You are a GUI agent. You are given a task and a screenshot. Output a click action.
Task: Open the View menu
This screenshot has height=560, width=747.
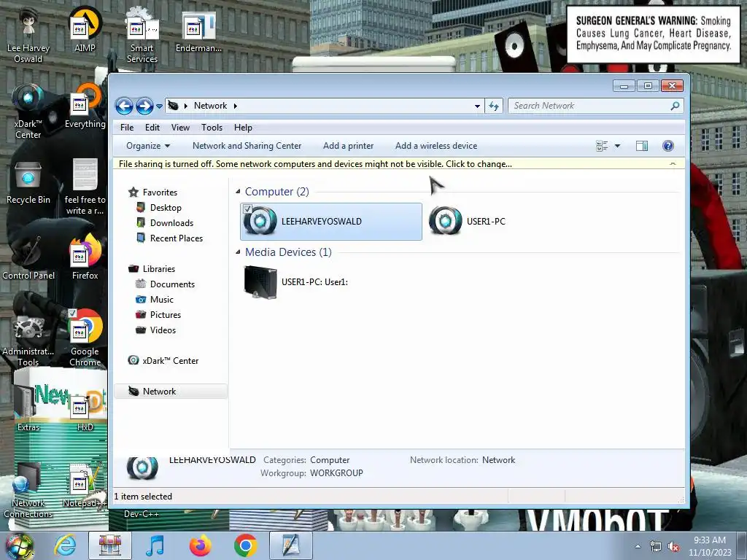point(181,128)
